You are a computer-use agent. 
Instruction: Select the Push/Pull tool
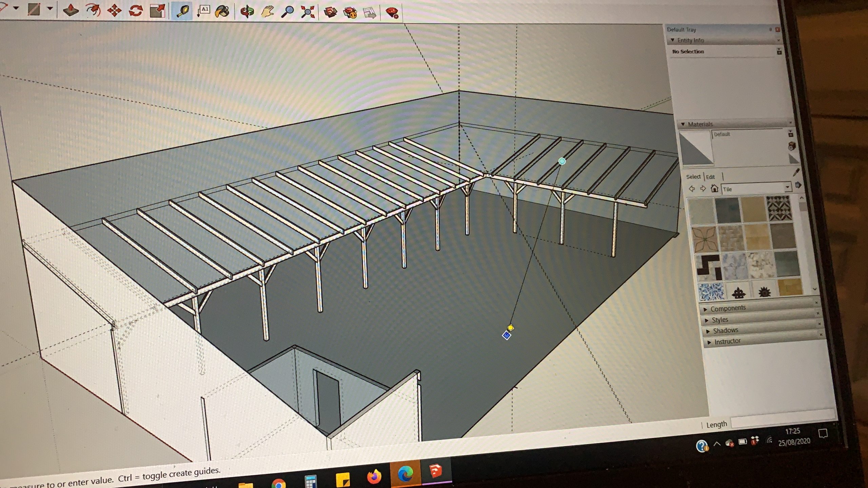click(x=71, y=10)
